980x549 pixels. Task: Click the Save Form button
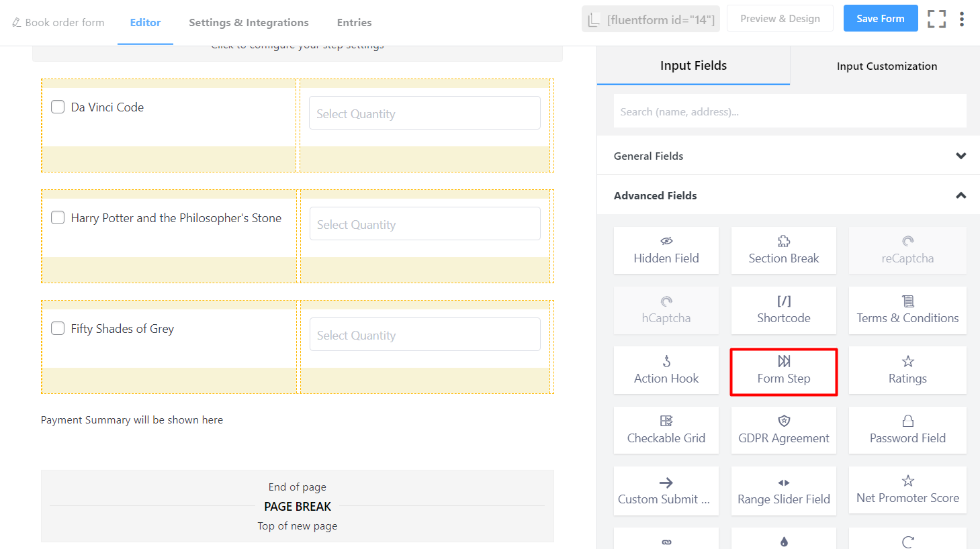pyautogui.click(x=880, y=19)
